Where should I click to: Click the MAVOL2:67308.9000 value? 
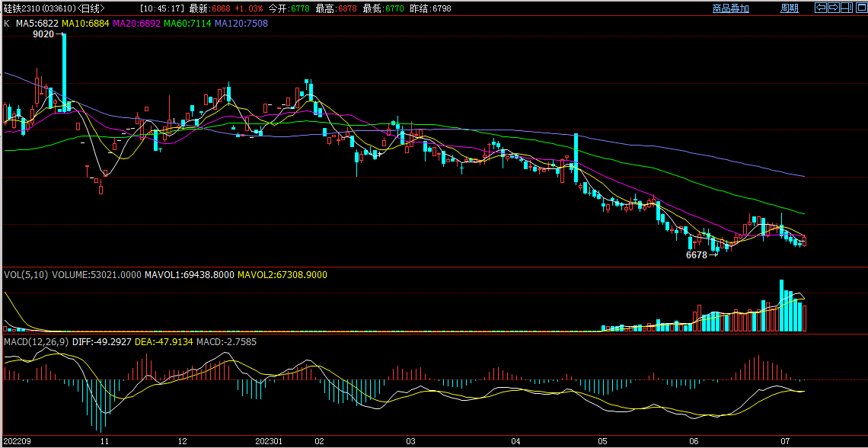(x=282, y=275)
